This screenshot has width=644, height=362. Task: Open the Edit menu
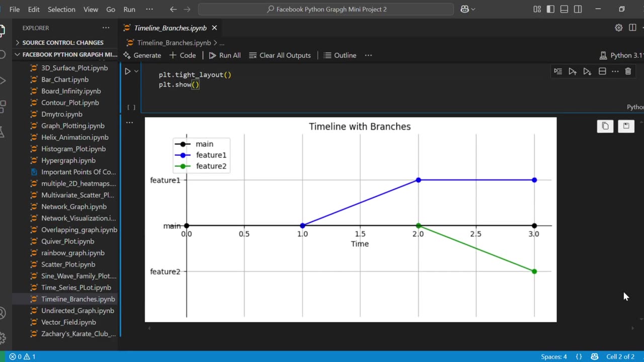coord(34,9)
